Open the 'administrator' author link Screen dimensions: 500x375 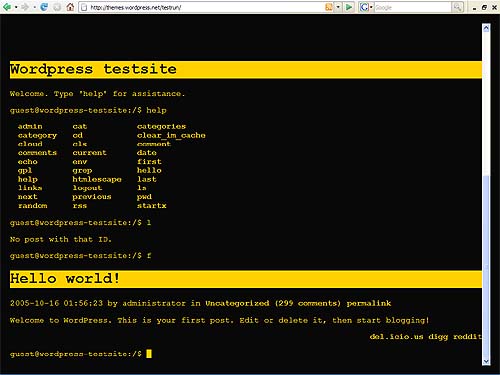pos(154,303)
